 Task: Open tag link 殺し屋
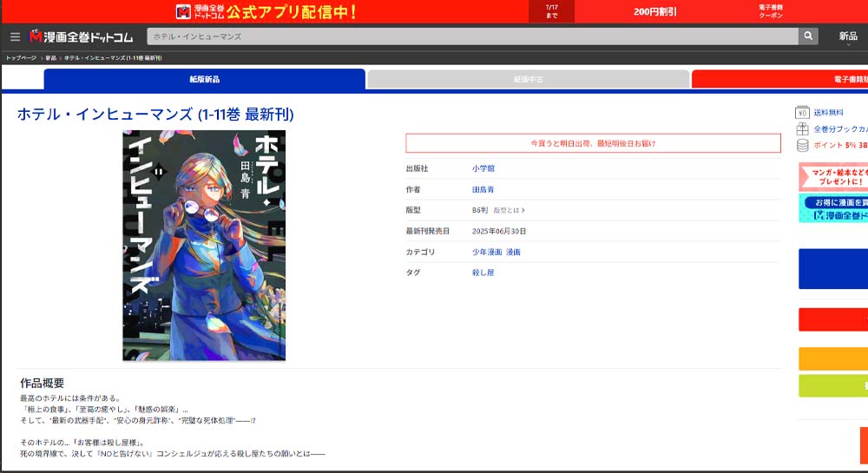pos(483,273)
